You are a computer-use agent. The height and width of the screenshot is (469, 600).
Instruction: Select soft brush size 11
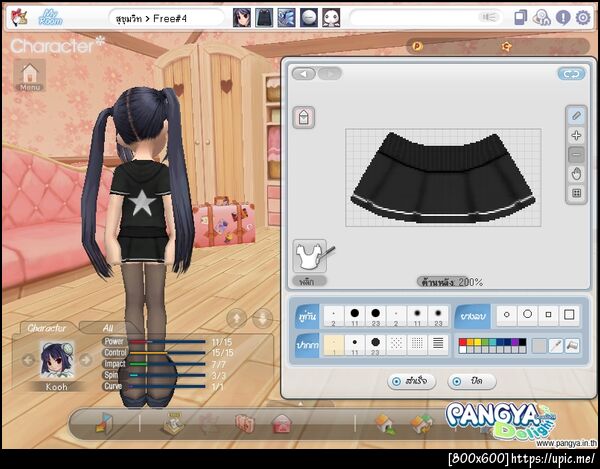click(417, 317)
